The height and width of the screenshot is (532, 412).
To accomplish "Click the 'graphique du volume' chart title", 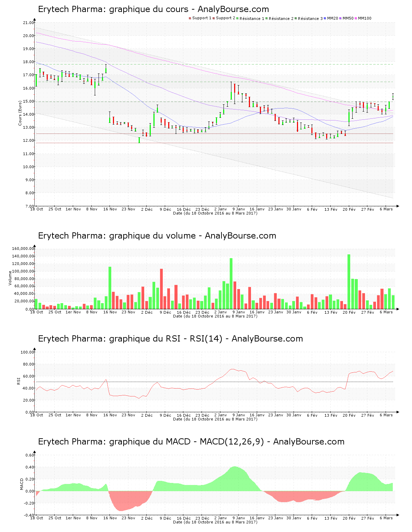I will [157, 236].
